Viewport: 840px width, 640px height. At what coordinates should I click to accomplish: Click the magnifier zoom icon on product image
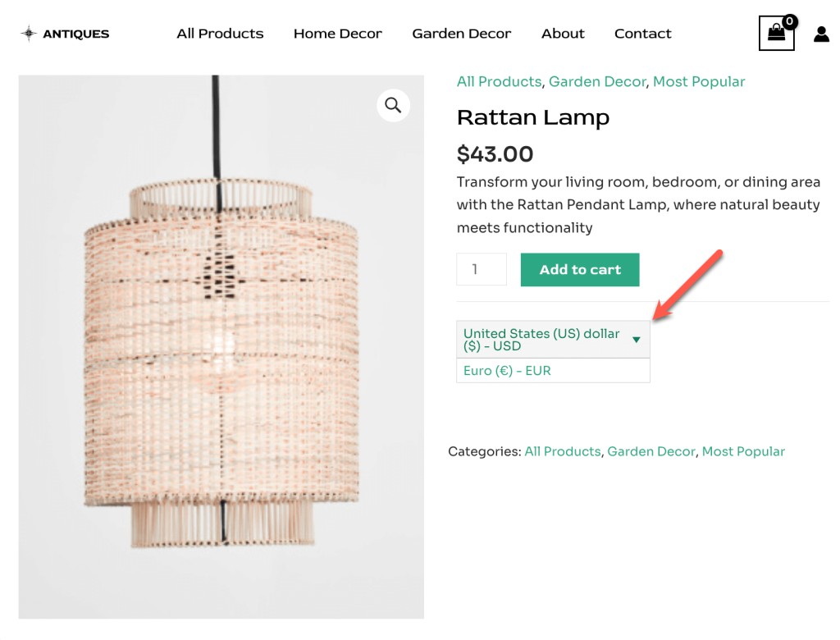pyautogui.click(x=393, y=105)
